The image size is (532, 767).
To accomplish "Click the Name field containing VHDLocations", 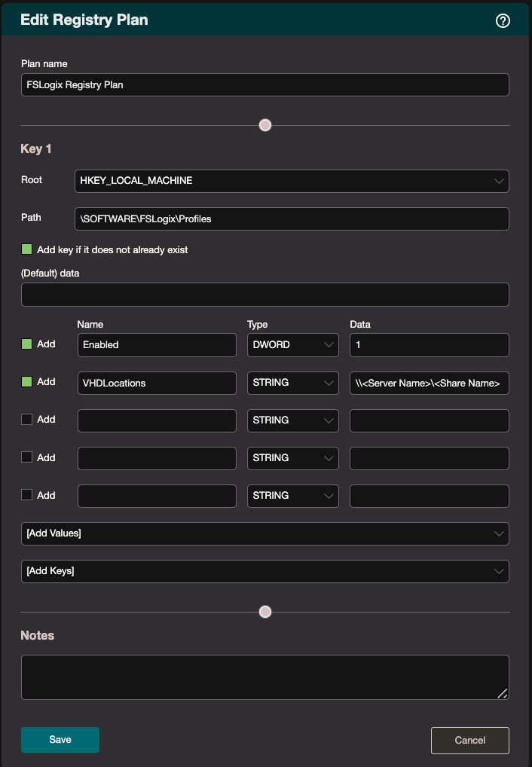I will pyautogui.click(x=157, y=383).
